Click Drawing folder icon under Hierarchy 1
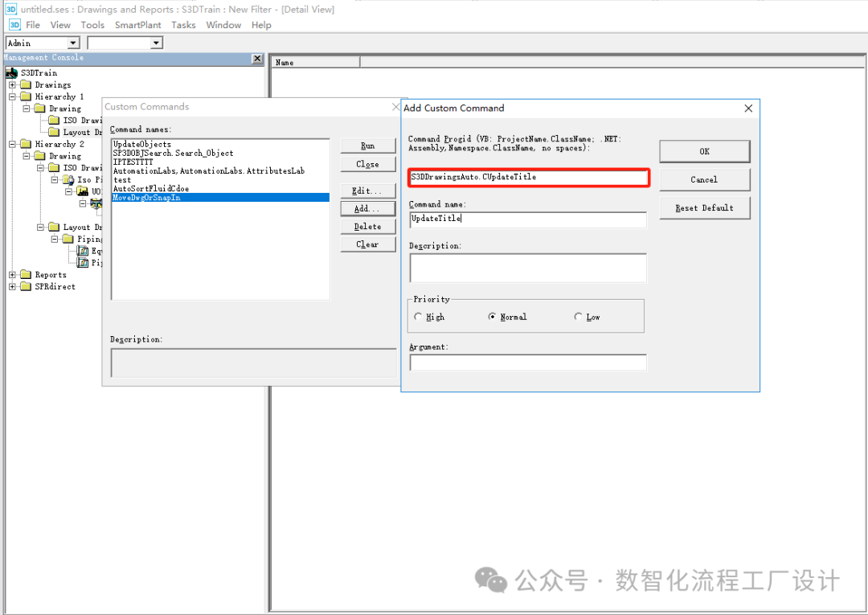Viewport: 868px width, 615px height. (40, 109)
